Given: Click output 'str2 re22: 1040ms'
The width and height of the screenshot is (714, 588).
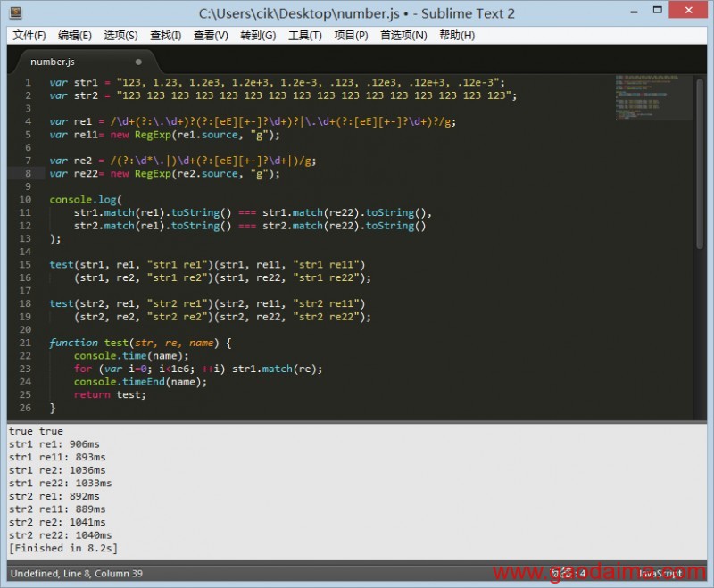Looking at the screenshot, I should [x=60, y=535].
